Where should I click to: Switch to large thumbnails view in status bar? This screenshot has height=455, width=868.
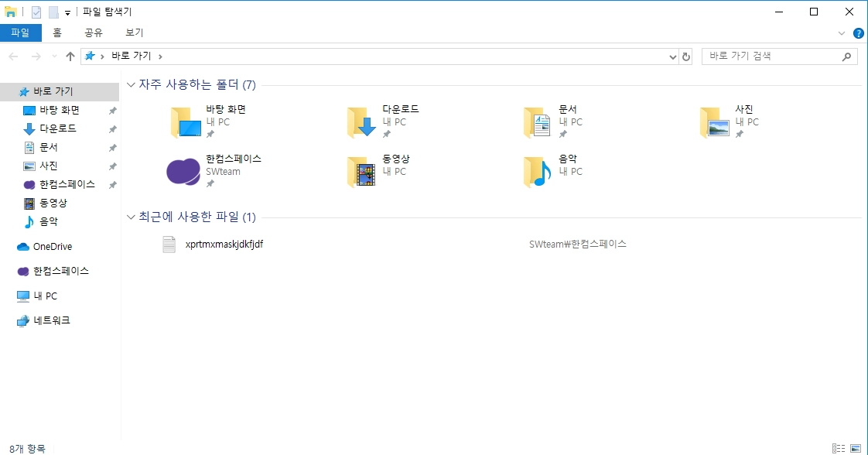coord(856,448)
